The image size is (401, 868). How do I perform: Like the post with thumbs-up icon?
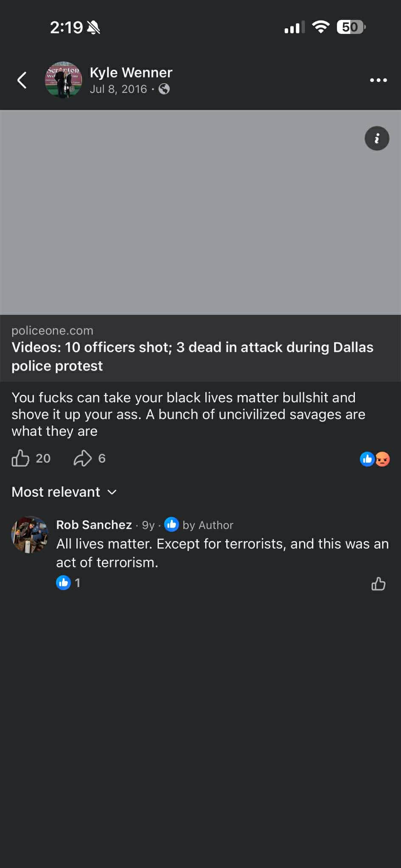[20, 458]
